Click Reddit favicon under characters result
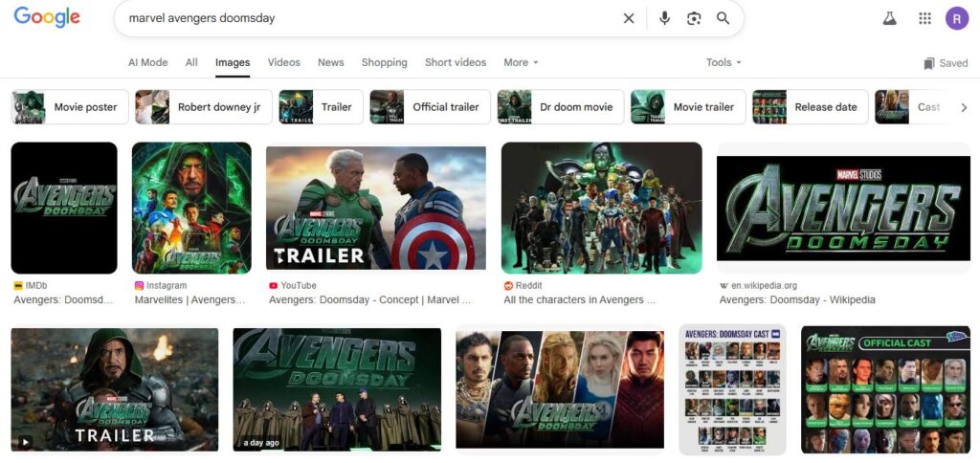The width and height of the screenshot is (980, 463). (x=508, y=285)
